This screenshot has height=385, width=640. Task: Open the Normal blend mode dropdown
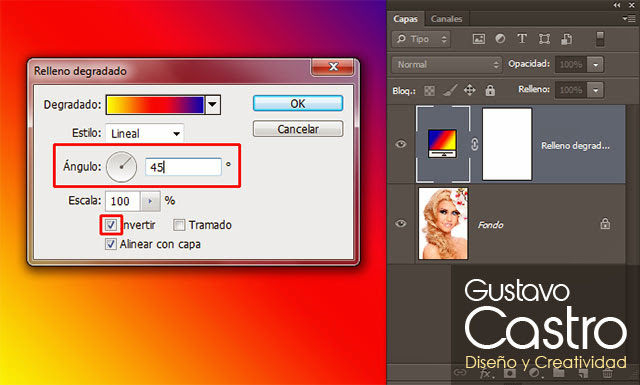point(447,65)
